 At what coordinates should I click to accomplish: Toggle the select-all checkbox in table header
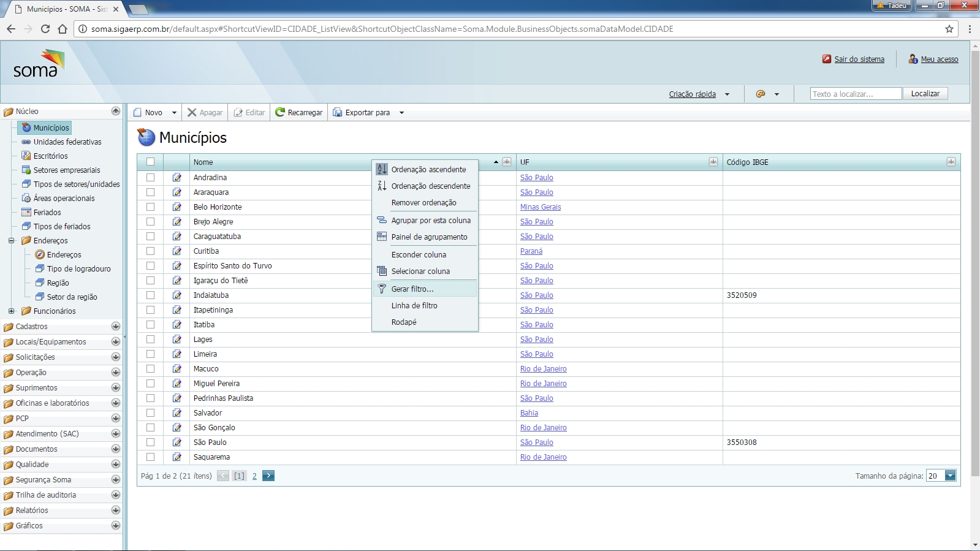[150, 162]
